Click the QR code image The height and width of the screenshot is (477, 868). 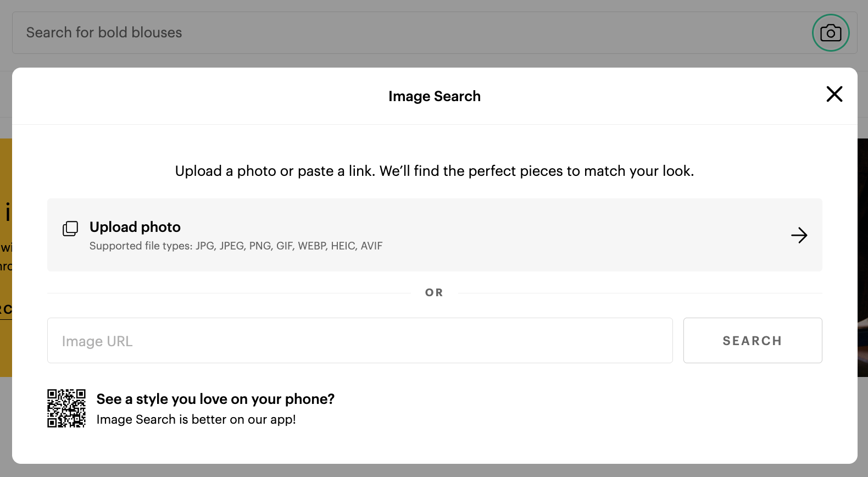coord(66,408)
